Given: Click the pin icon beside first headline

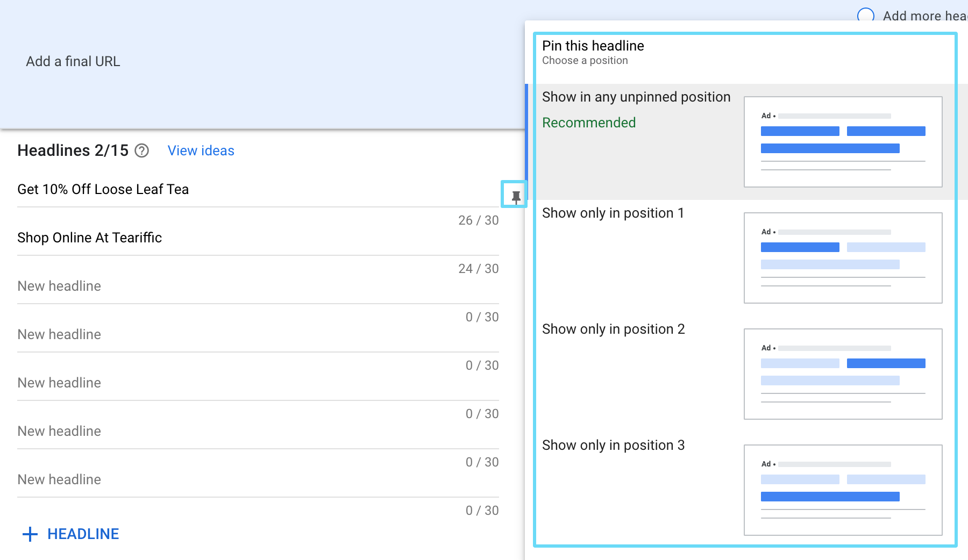Looking at the screenshot, I should (516, 197).
